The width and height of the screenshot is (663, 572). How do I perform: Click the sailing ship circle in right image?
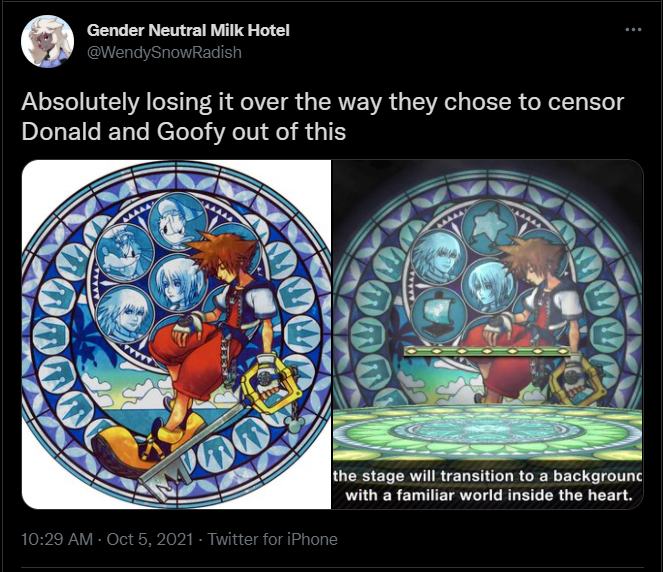point(438,316)
